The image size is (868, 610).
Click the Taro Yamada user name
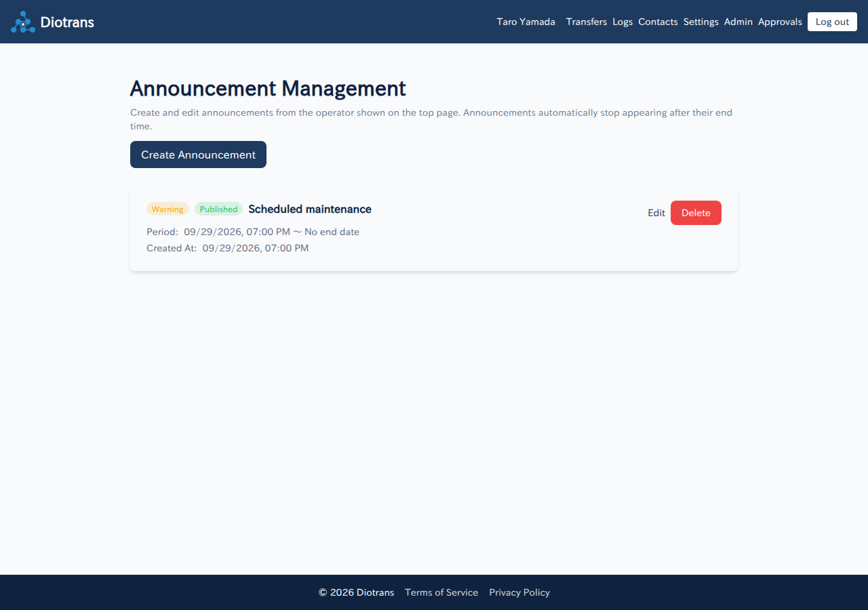click(526, 22)
